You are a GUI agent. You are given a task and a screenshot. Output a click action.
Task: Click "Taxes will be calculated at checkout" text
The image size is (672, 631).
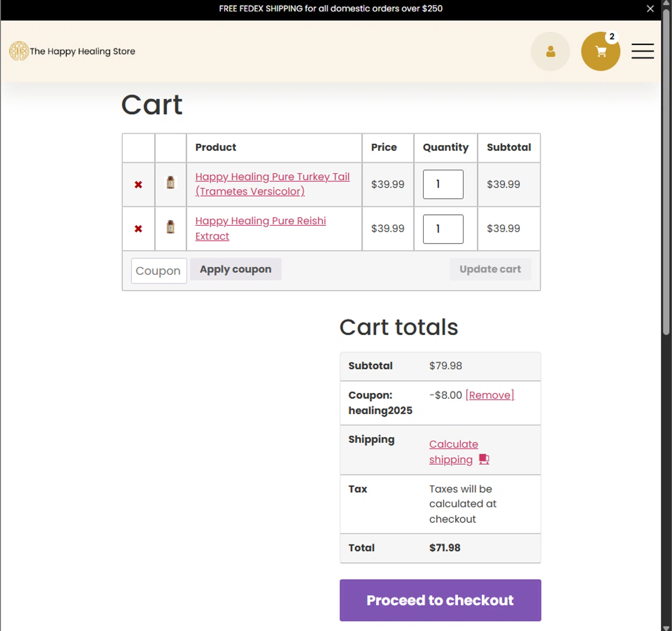point(463,504)
